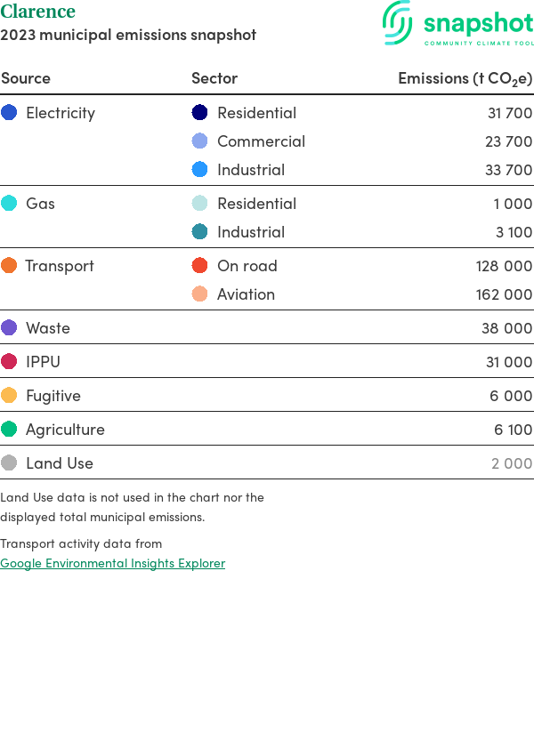Select the Waste emissions value 38 000
The height and width of the screenshot is (756, 534).
click(x=506, y=327)
